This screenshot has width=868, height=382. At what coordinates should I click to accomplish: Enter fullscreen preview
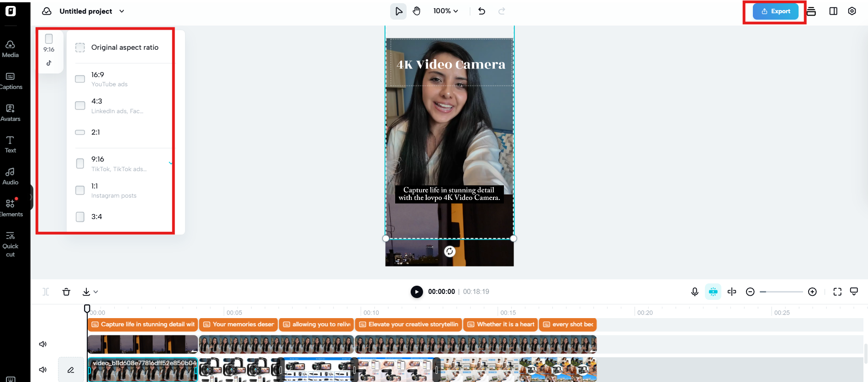tap(837, 292)
